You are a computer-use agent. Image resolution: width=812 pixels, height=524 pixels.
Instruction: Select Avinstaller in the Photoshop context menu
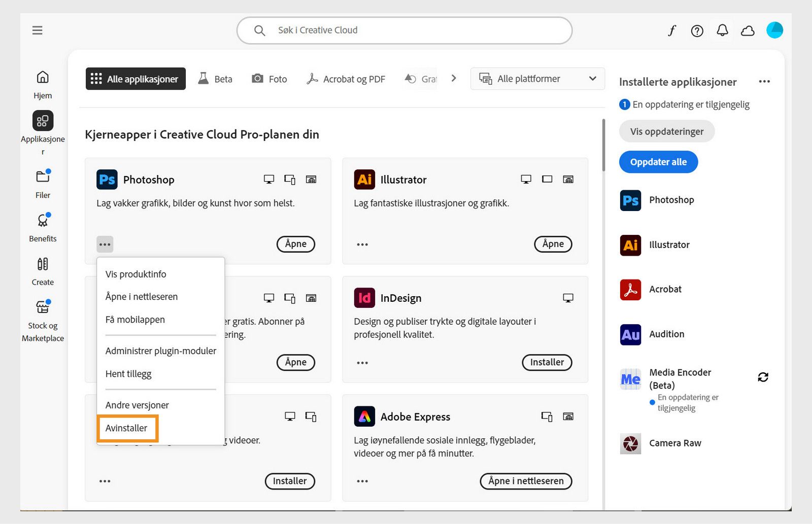tap(127, 428)
